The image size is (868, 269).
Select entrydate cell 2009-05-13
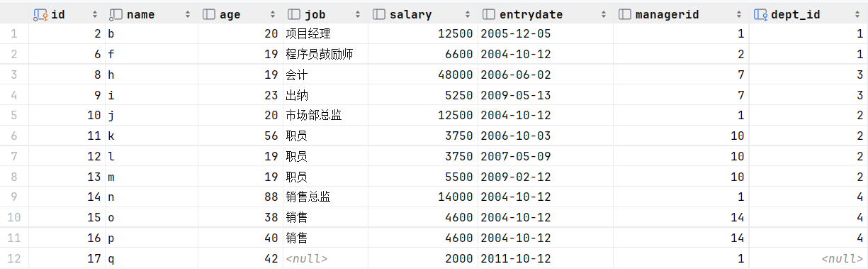click(545, 95)
